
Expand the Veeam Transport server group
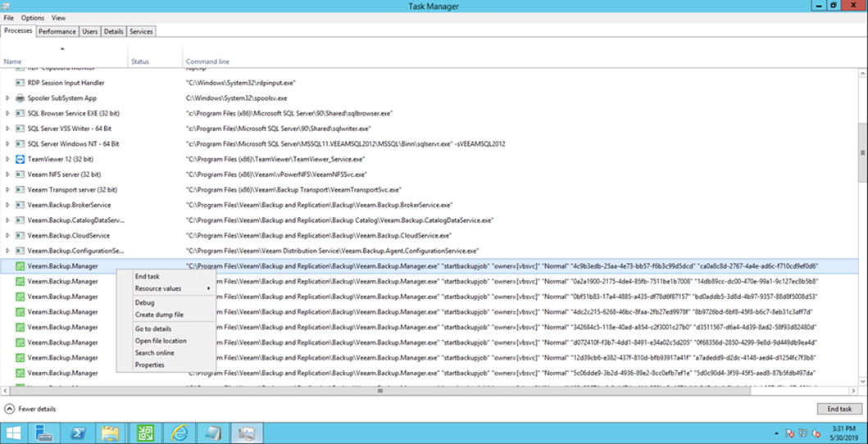pos(7,190)
